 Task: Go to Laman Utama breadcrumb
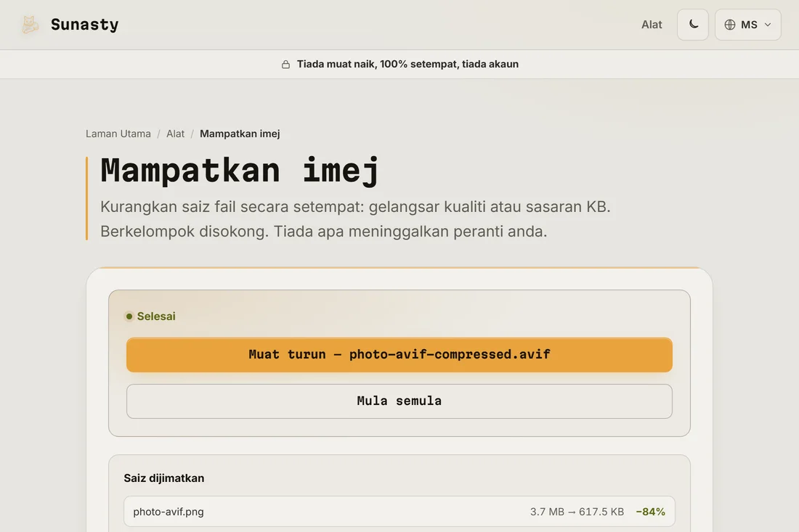point(118,134)
